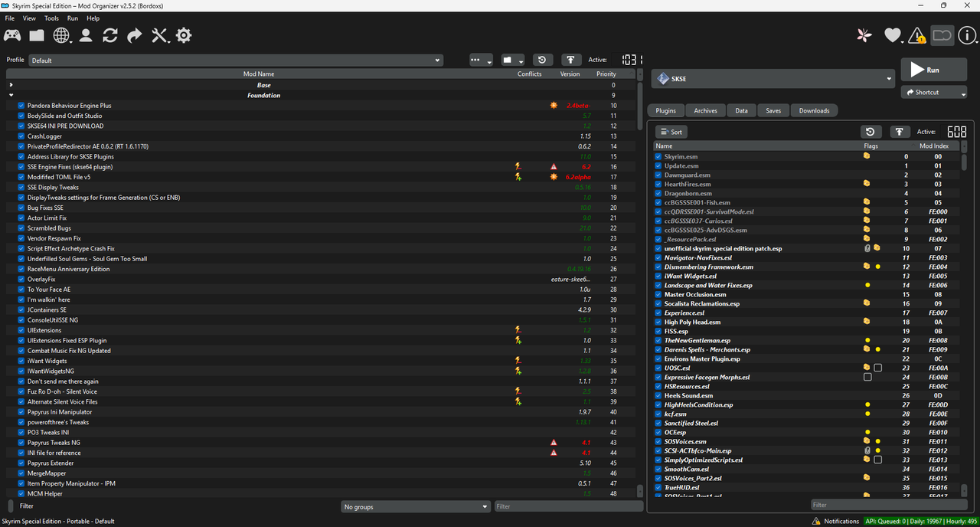The width and height of the screenshot is (980, 527).
Task: Click the curved arrow executables toolbar icon
Action: point(135,35)
